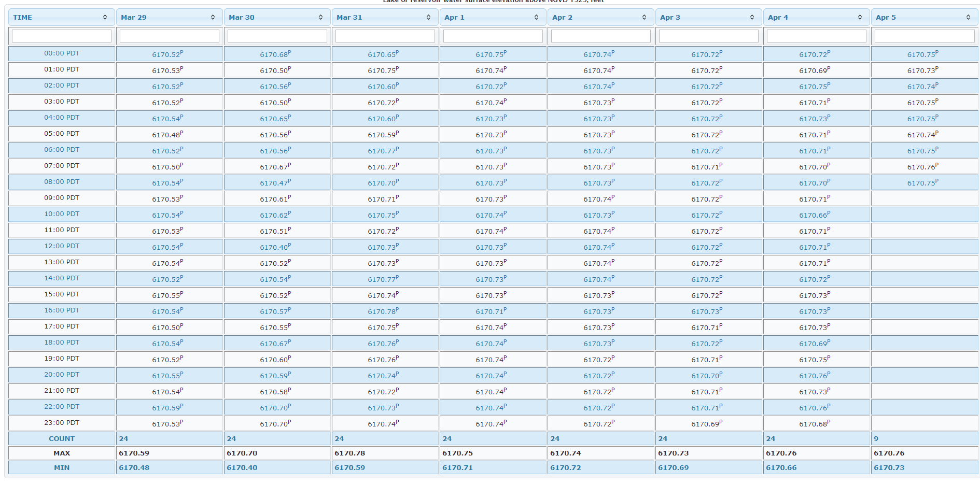The height and width of the screenshot is (485, 980).
Task: Click the sort arrows in TIME column header
Action: pyautogui.click(x=105, y=18)
